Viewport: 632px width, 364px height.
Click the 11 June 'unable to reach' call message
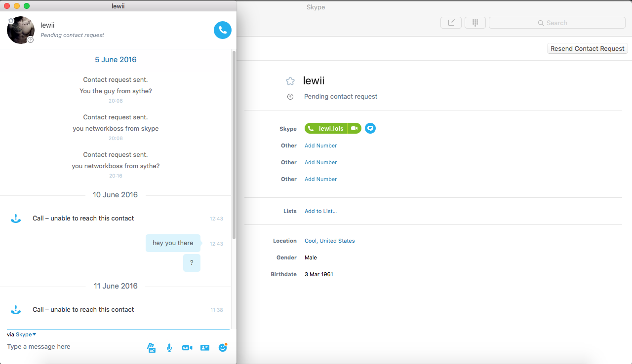(x=83, y=310)
